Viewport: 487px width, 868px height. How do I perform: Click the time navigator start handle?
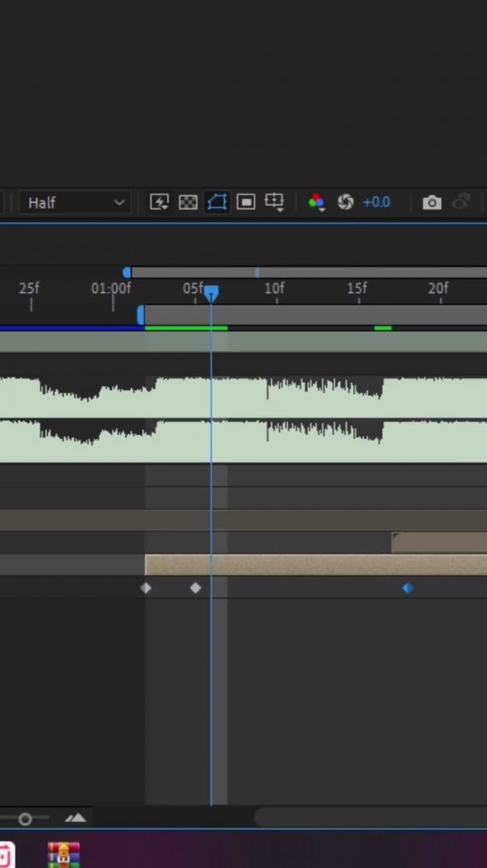point(127,273)
